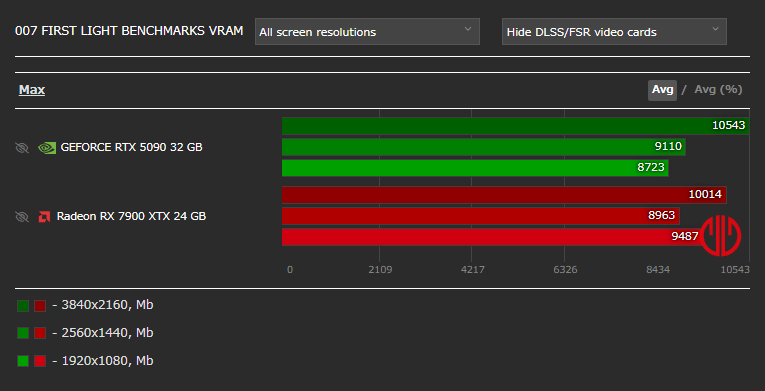Click the axis value 4217
This screenshot has width=765, height=391.
click(472, 269)
